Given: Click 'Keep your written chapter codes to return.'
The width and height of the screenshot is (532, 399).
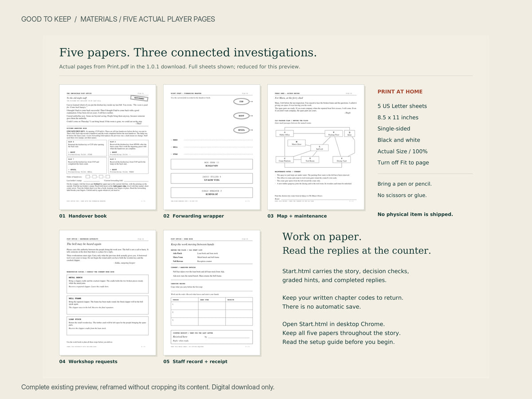Looking at the screenshot, I should click(343, 298).
